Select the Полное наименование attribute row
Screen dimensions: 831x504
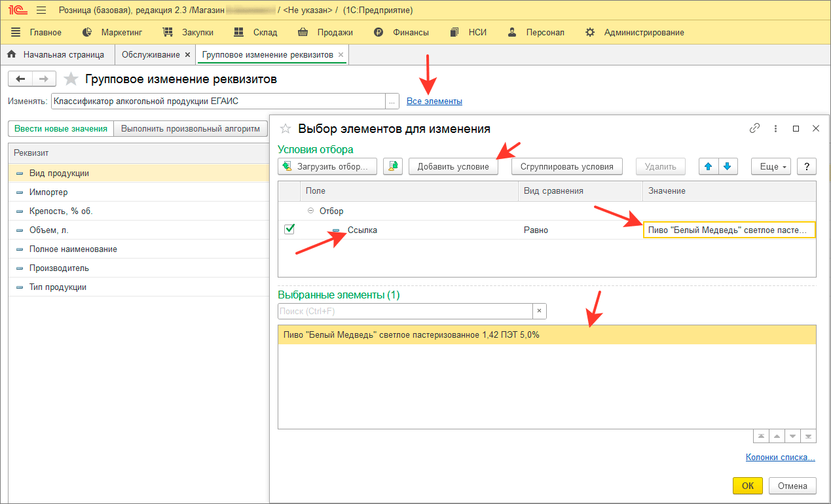coord(139,249)
